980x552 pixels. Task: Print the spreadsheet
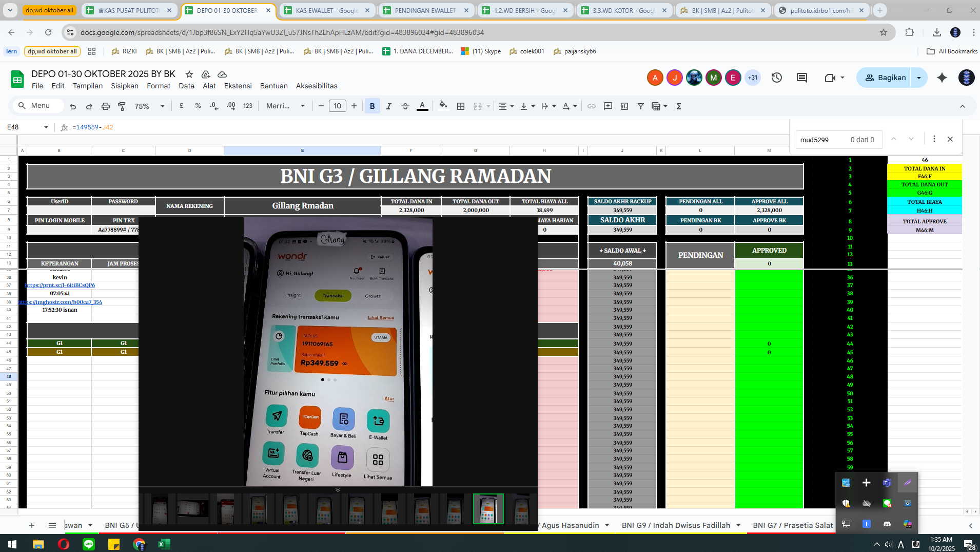coord(105,106)
